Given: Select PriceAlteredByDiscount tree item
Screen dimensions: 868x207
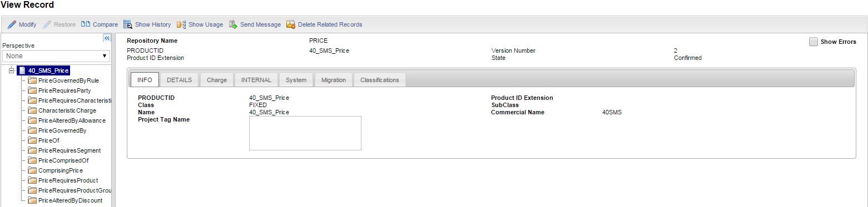Looking at the screenshot, I should (70, 200).
